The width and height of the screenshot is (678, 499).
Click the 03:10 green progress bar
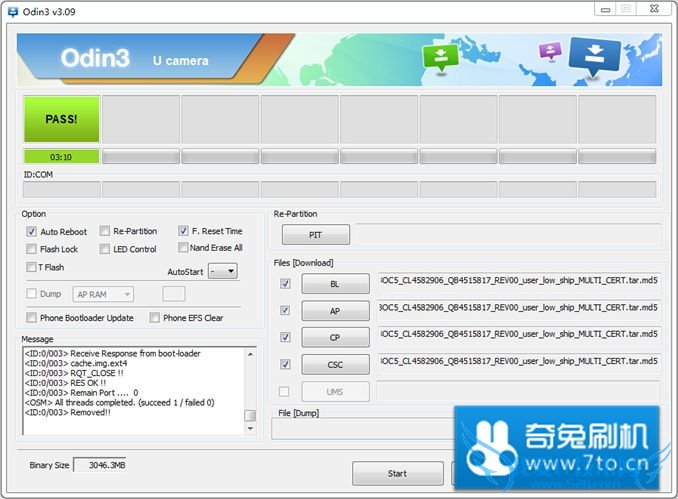(x=61, y=157)
